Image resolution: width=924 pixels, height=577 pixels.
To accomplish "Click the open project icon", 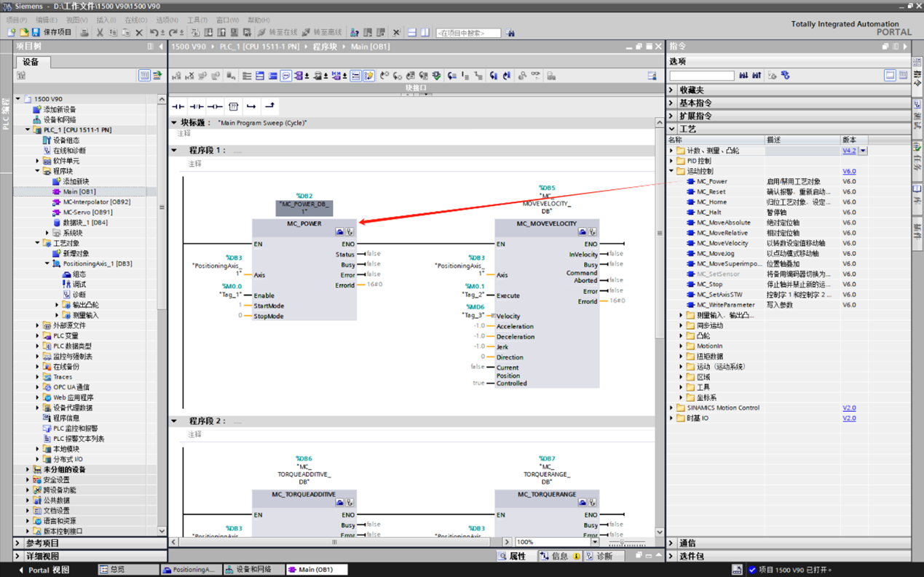I will [23, 33].
